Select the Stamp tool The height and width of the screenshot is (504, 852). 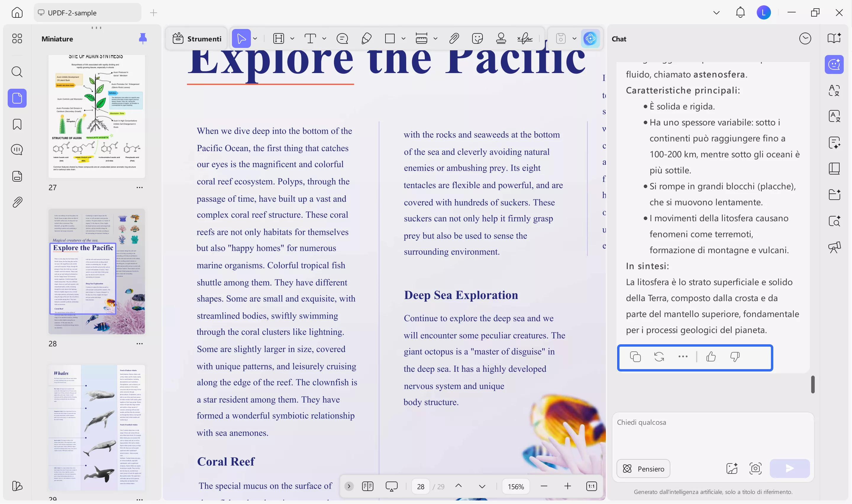tap(501, 38)
